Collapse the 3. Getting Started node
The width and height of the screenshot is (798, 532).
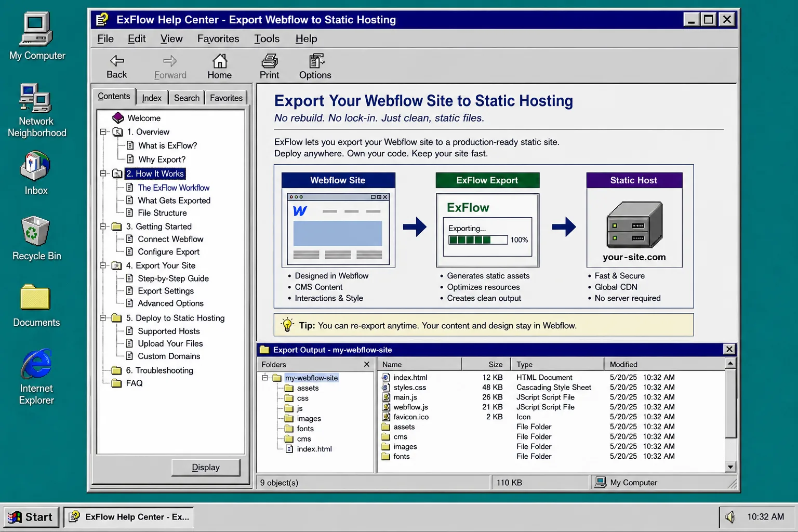(x=103, y=227)
